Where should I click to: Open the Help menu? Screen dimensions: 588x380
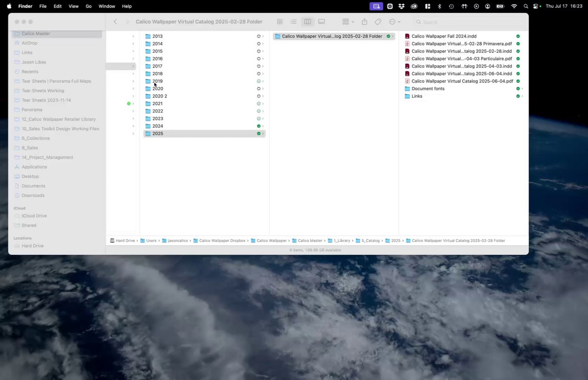(127, 6)
